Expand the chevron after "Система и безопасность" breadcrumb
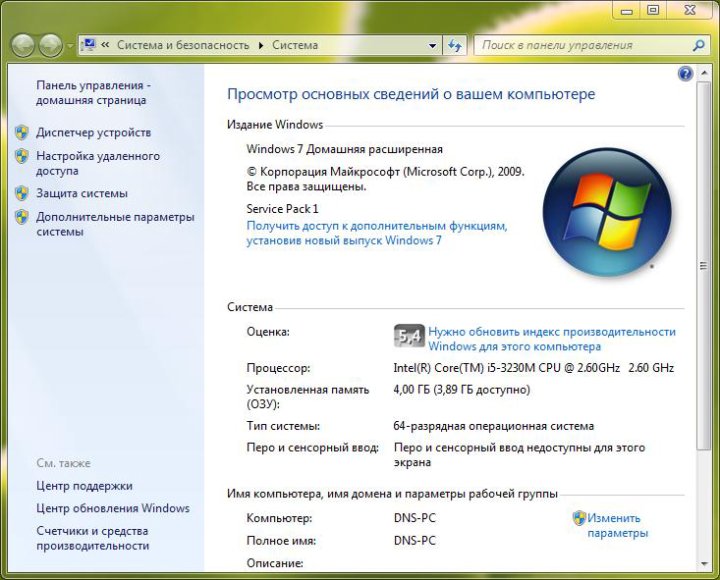 pos(261,45)
